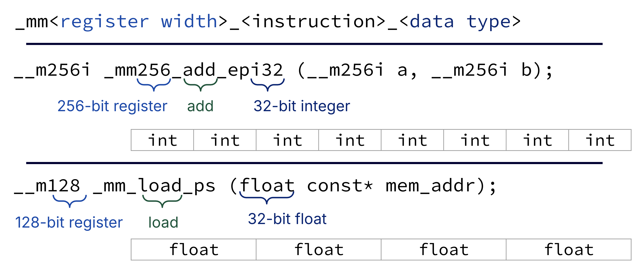The width and height of the screenshot is (644, 276).
Task: Click the brace beneath "32" in epi32
Action: (x=267, y=85)
